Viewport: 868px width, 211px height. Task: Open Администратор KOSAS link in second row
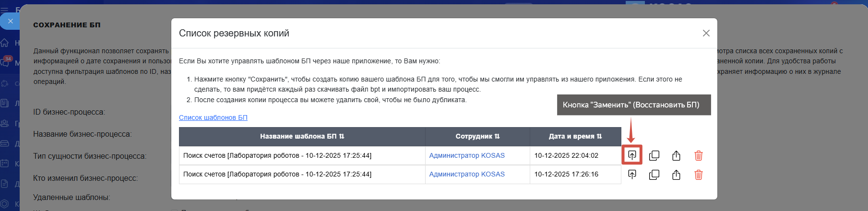[x=467, y=174]
